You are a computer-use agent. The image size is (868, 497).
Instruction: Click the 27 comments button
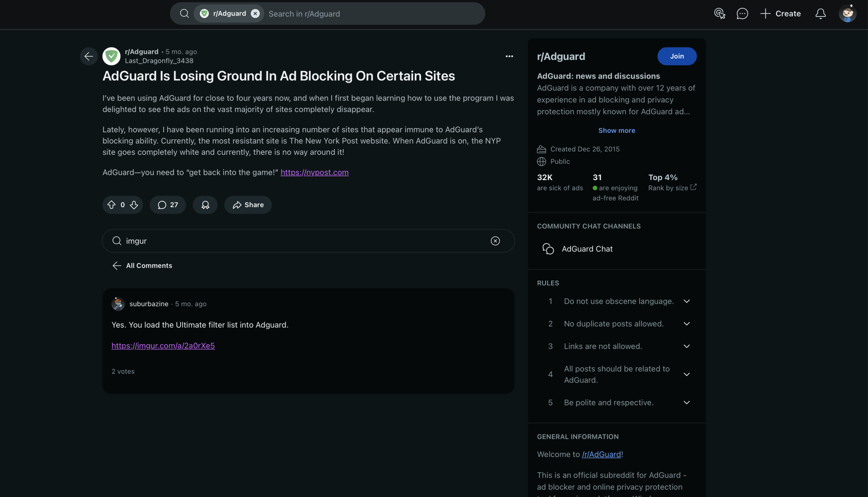[x=168, y=205]
